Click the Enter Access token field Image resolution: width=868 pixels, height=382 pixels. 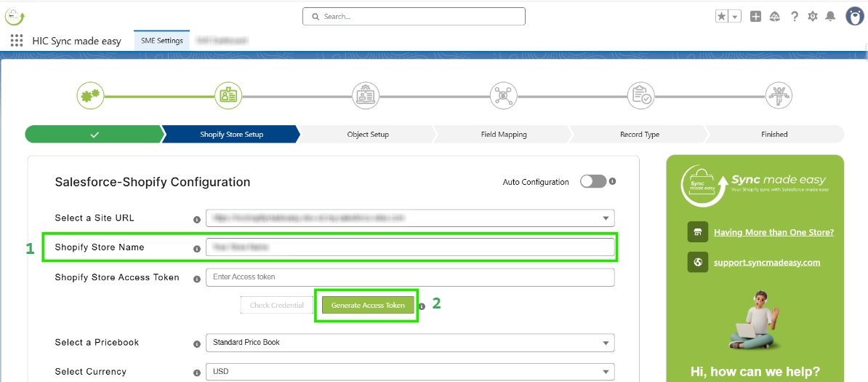click(x=410, y=277)
